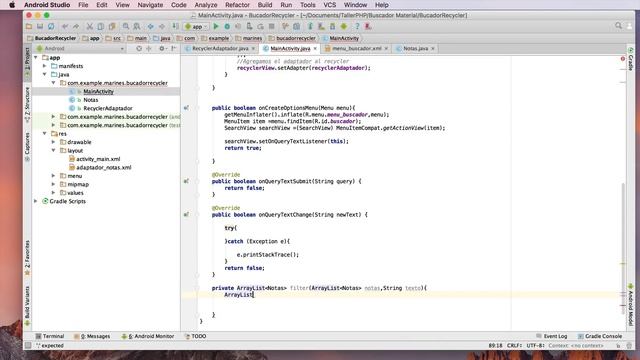This screenshot has width=640, height=360.
Task: Collapse the layout folder
Action: coord(53,150)
